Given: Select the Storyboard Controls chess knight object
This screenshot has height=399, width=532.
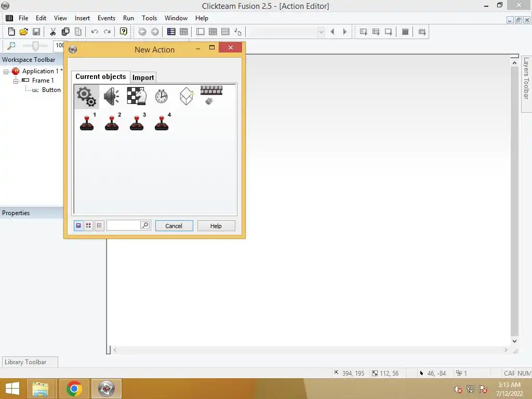Looking at the screenshot, I should (x=137, y=96).
